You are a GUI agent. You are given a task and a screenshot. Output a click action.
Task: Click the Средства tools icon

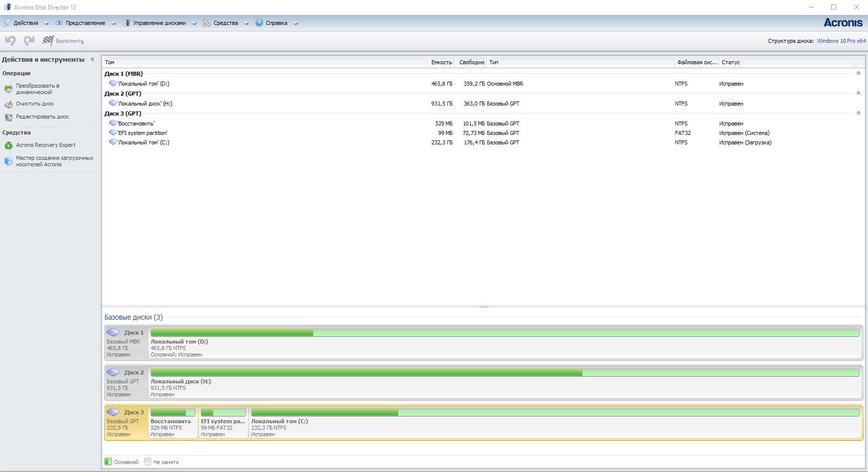coord(207,23)
